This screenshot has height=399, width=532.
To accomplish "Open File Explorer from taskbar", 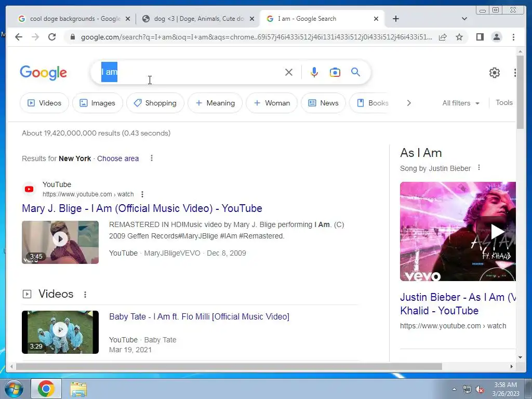I will tap(78, 389).
